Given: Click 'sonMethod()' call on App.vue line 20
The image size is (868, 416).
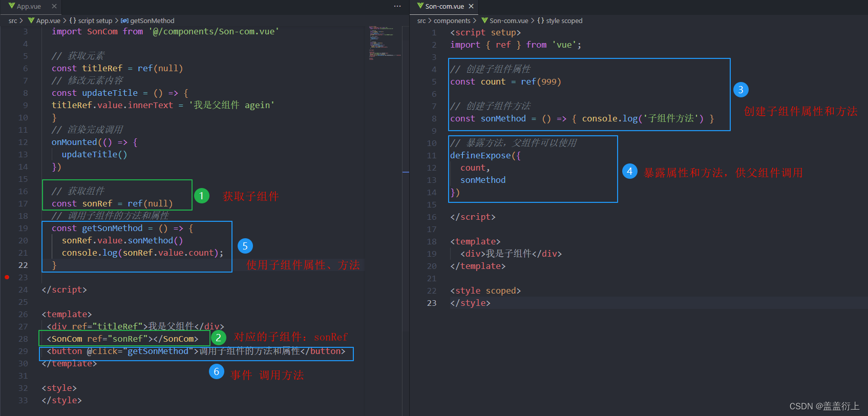Looking at the screenshot, I should [x=156, y=240].
